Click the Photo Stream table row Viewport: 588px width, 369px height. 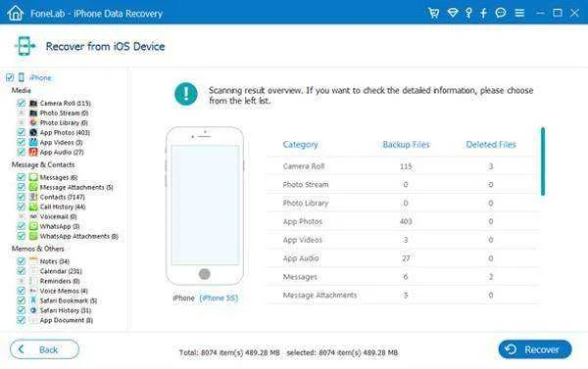(403, 184)
